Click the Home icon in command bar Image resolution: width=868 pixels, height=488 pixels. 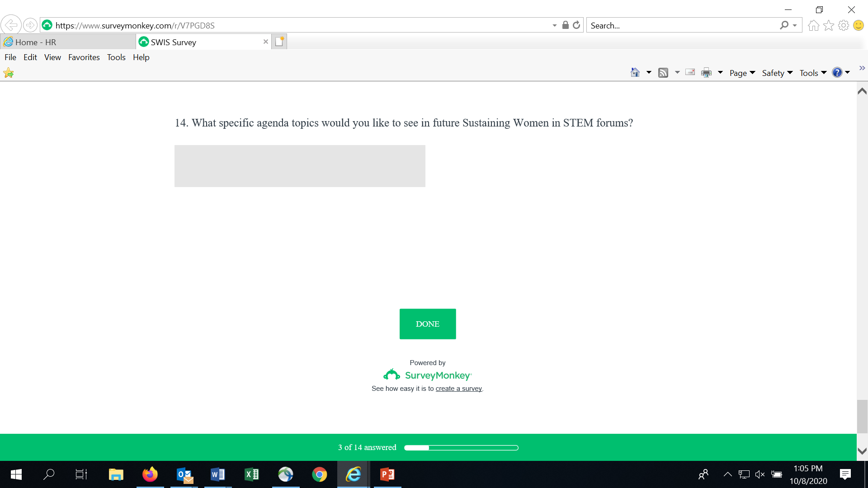point(635,73)
